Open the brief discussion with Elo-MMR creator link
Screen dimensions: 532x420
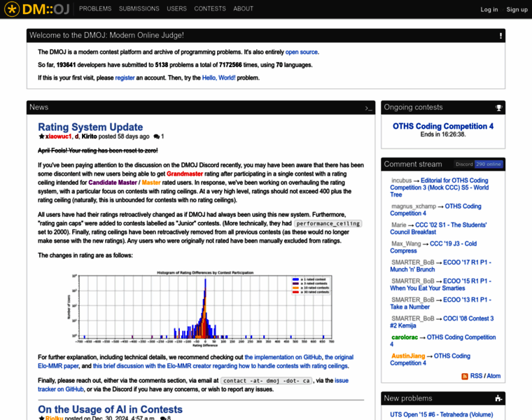click(x=220, y=366)
